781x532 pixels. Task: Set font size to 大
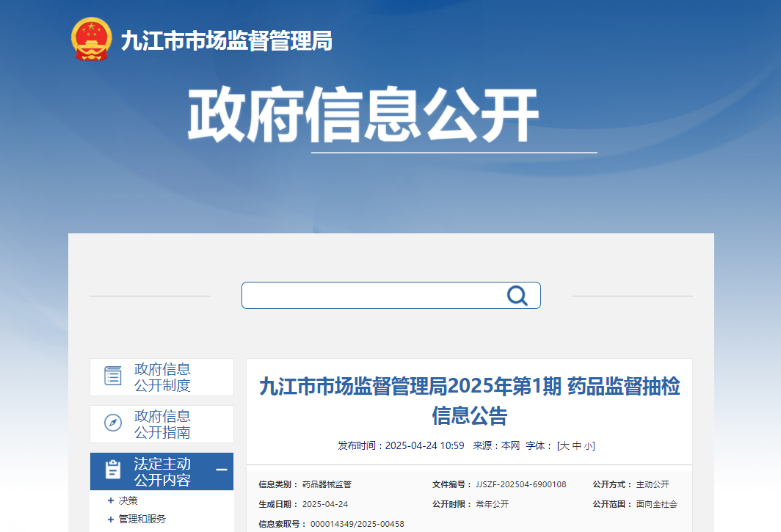[564, 446]
